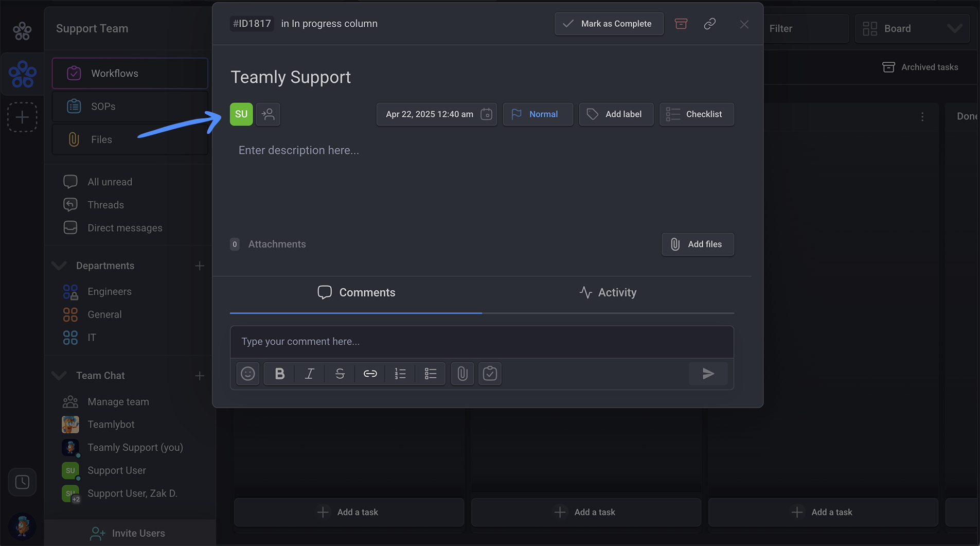
Task: Attach a file using comment paperclip icon
Action: pos(462,374)
